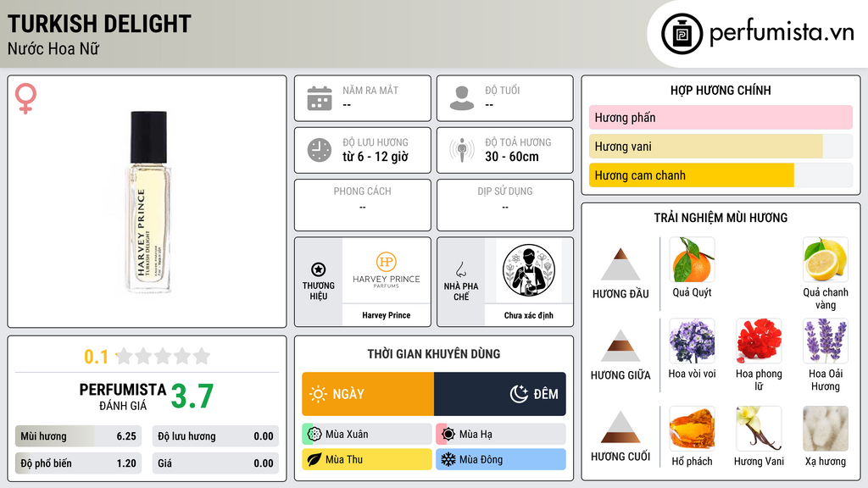Click the leaf icon for Mùa Thu
The width and height of the screenshot is (868, 488).
click(x=314, y=459)
